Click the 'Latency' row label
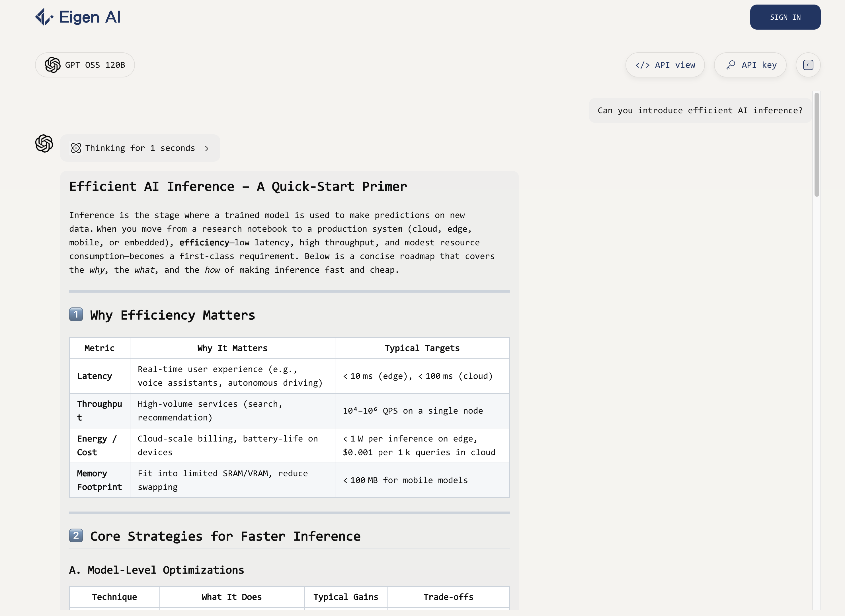This screenshot has width=845, height=616. click(94, 376)
